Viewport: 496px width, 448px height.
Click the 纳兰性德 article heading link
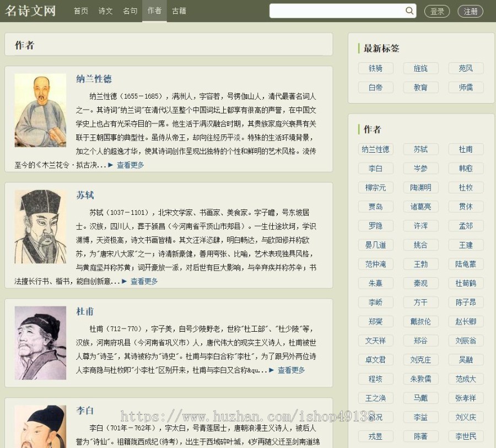(94, 79)
